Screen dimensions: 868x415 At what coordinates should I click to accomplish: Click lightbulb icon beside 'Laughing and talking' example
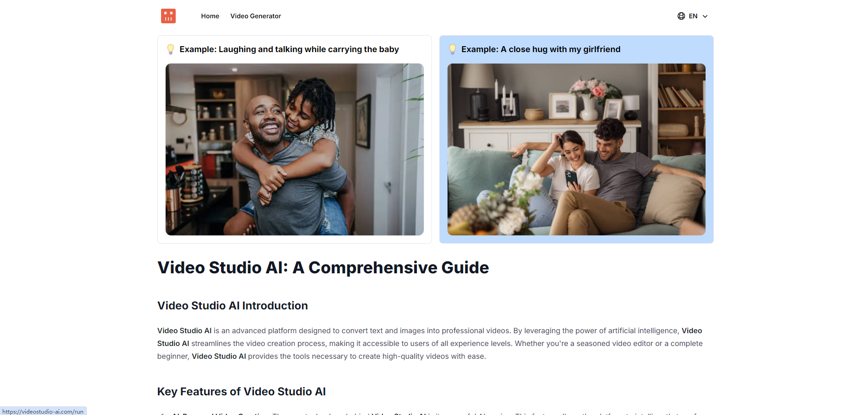(171, 49)
